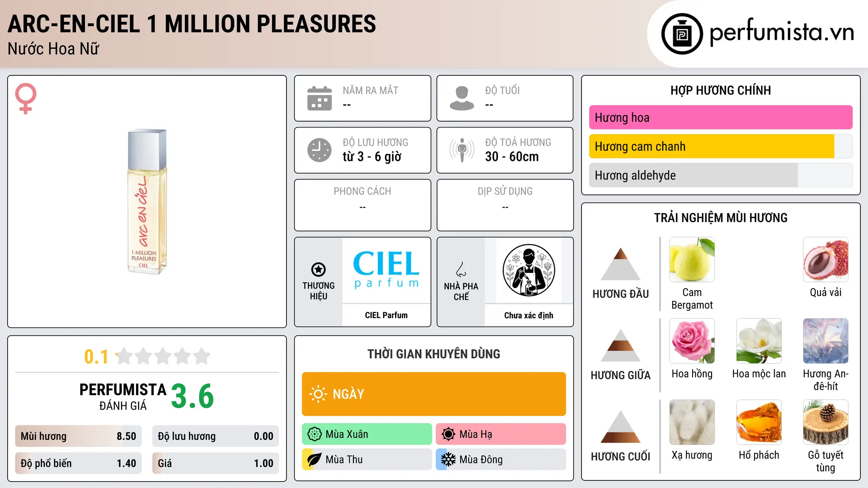The width and height of the screenshot is (868, 488).
Task: Select the Mùa Hạ season bar
Action: (501, 434)
